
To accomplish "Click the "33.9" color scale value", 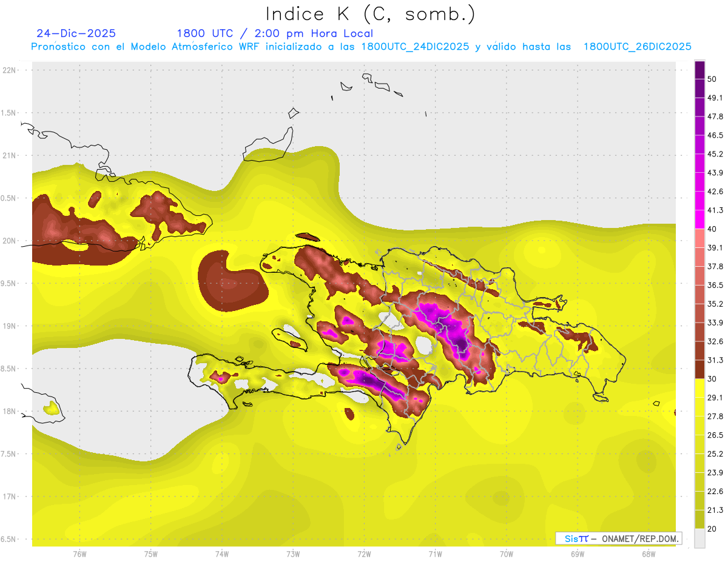I will click(x=715, y=323).
